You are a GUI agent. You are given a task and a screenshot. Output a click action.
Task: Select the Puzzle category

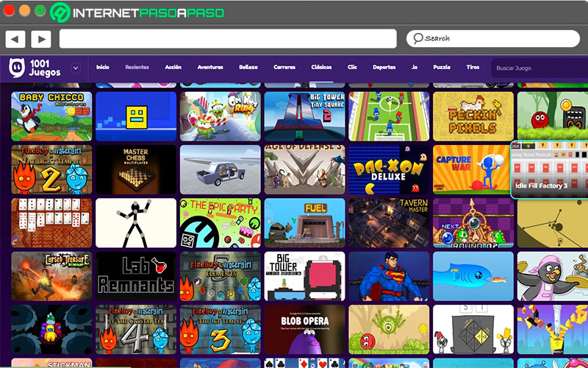[442, 67]
